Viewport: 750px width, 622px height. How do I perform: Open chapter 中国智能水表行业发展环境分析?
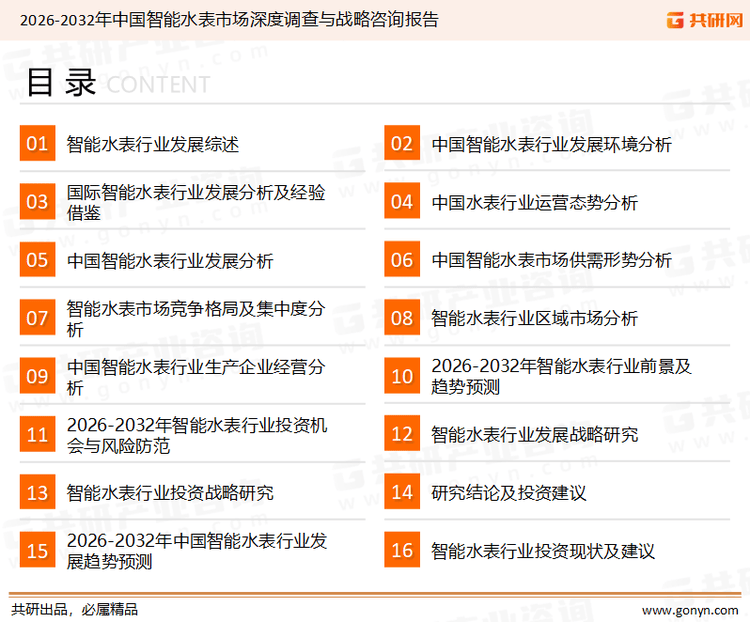[551, 144]
